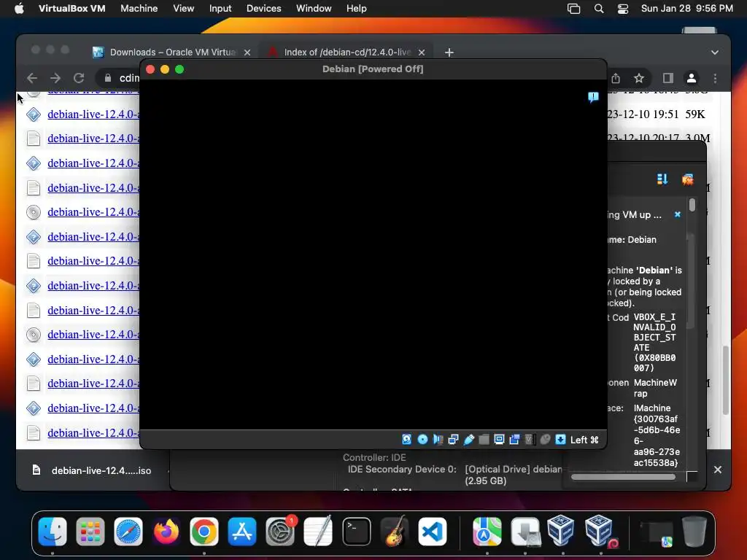Open the Trash in the dock
The image size is (747, 560).
(694, 532)
